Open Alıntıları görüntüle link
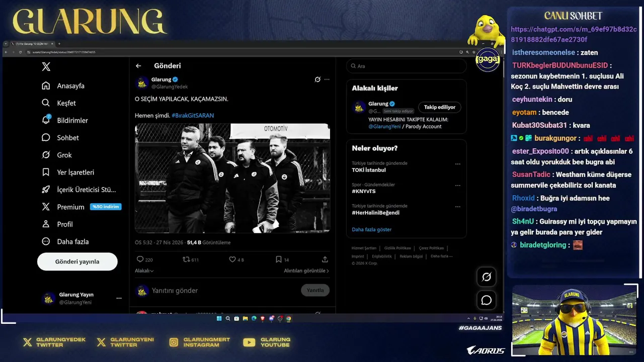This screenshot has height=362, width=644. [x=306, y=270]
